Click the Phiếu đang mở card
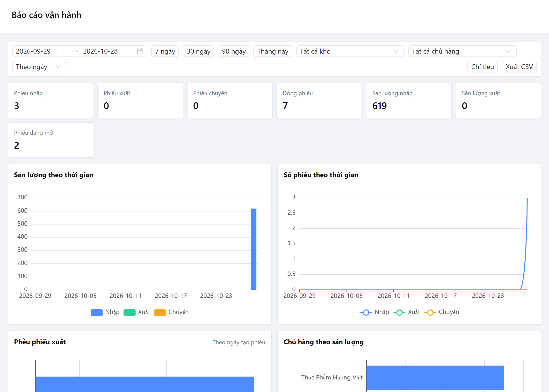 51,140
